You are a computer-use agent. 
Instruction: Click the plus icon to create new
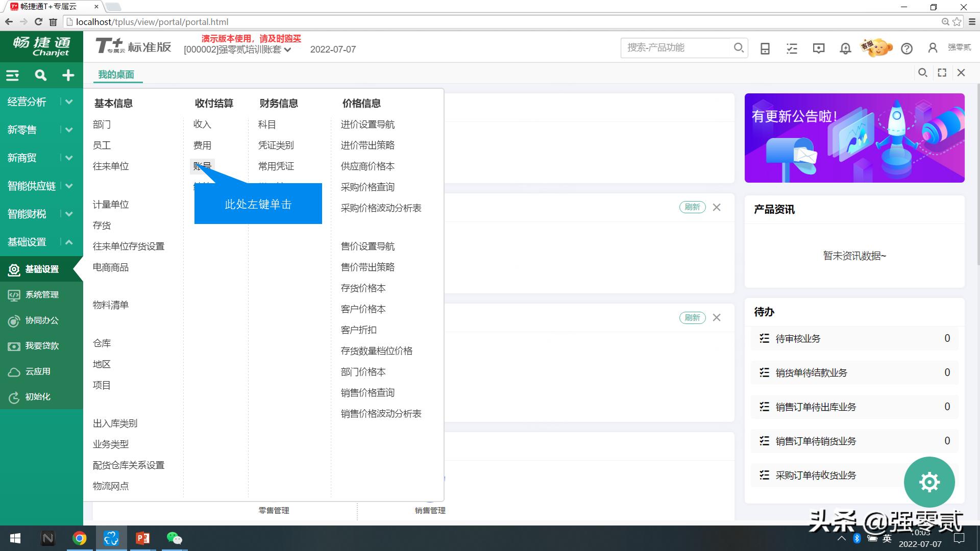pyautogui.click(x=68, y=75)
